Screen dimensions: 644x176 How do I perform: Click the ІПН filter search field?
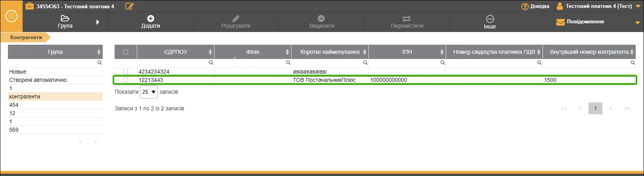tap(407, 62)
